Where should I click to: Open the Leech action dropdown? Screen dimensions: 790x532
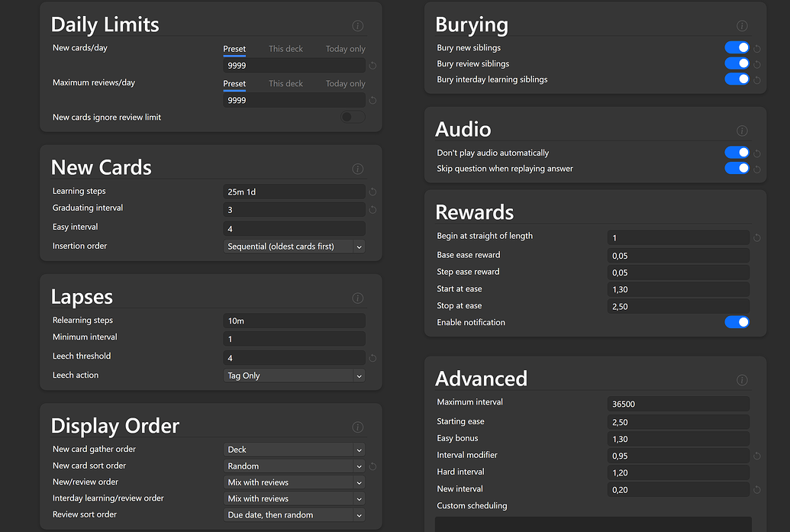point(294,375)
